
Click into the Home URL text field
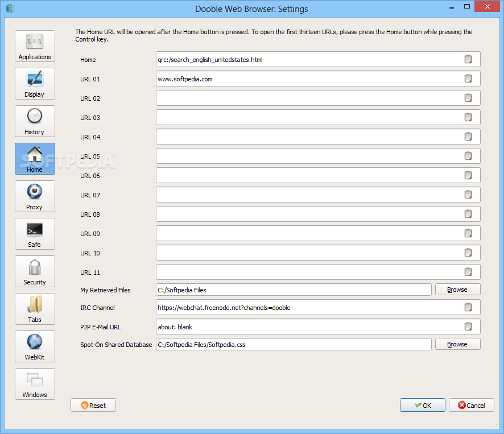318,59
